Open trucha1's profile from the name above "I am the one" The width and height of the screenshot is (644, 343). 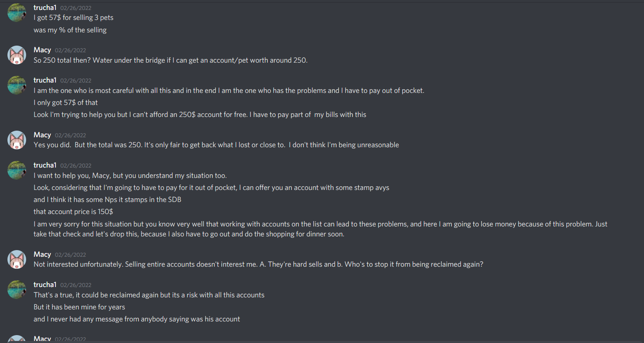coord(45,80)
